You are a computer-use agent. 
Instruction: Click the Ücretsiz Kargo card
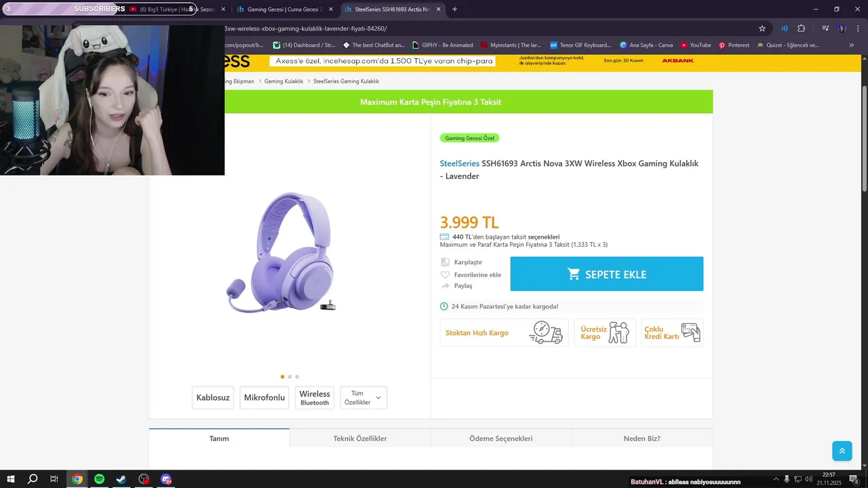(x=605, y=333)
